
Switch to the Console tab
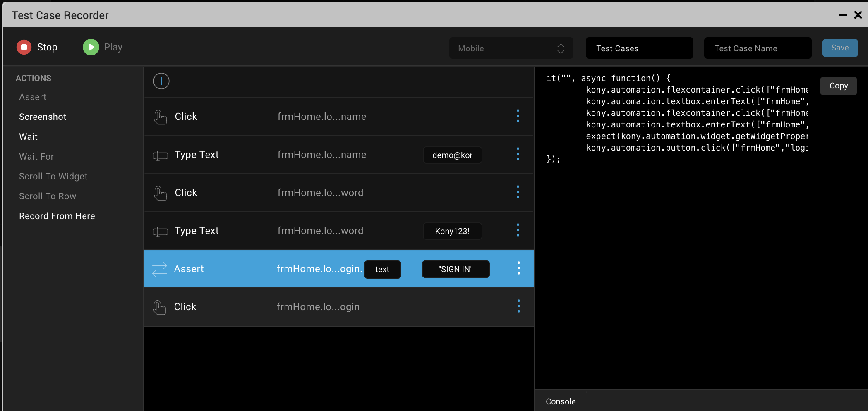560,401
